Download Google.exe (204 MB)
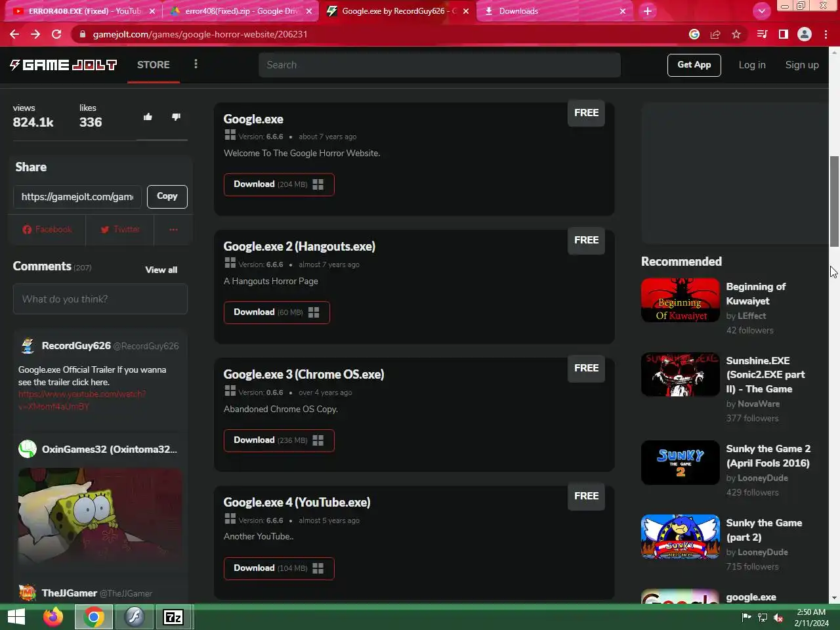840x630 pixels. [279, 184]
